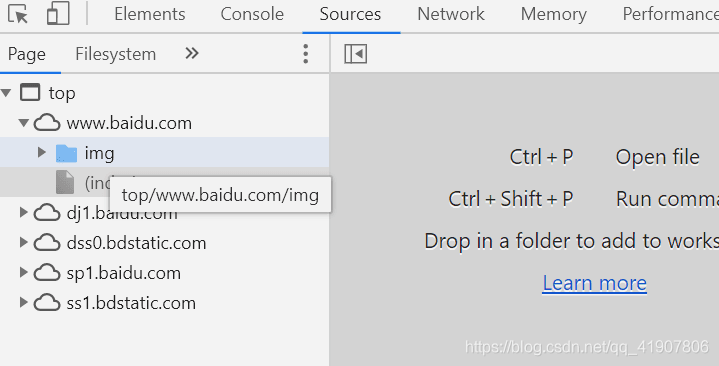
Task: Expand the ss1.bdstatic.com domain arrow
Action: 23,302
